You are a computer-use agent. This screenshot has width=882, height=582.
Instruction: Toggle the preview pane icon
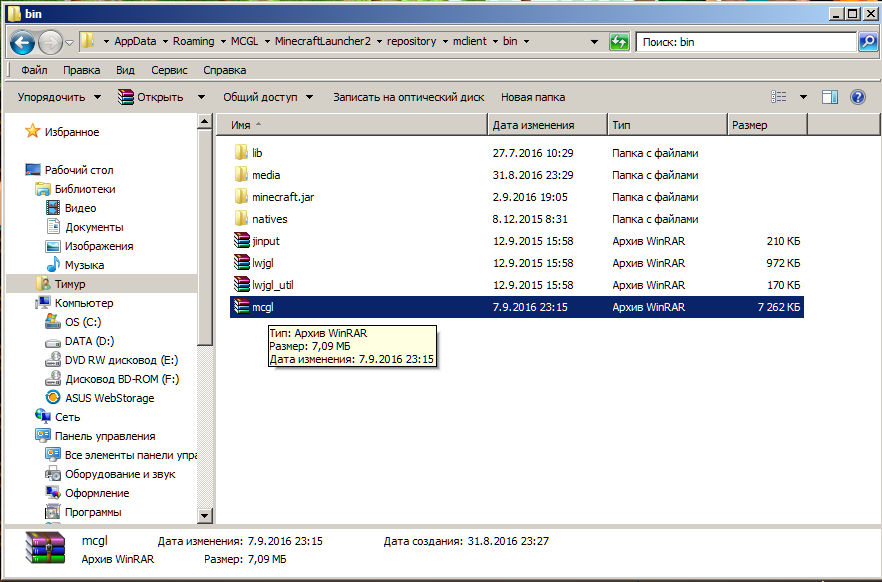tap(829, 97)
